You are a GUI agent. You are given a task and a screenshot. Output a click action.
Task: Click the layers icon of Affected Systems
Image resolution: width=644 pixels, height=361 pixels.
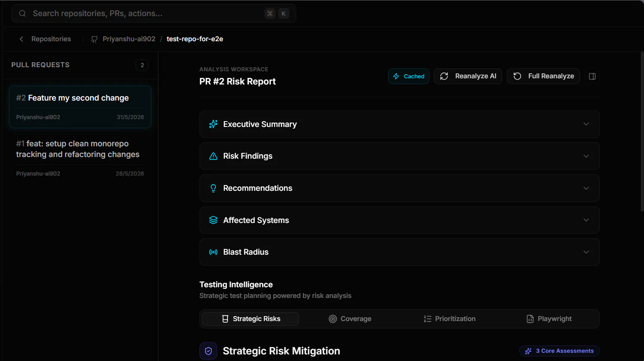pos(213,220)
